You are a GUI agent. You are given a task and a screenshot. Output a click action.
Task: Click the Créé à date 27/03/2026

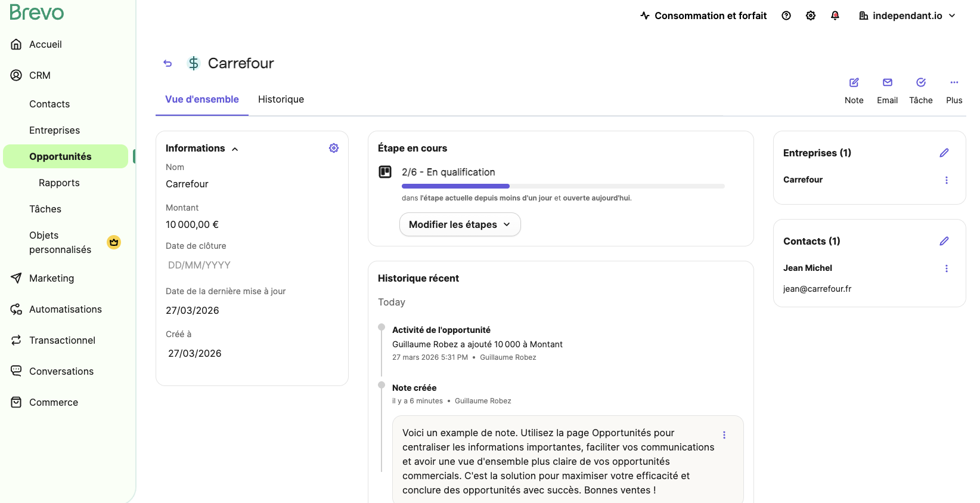(x=195, y=353)
